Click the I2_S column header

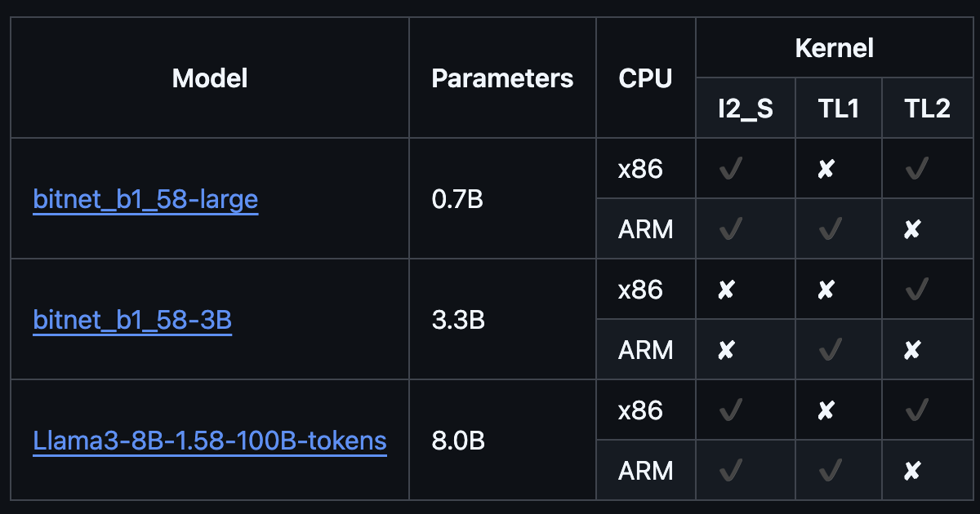click(746, 109)
